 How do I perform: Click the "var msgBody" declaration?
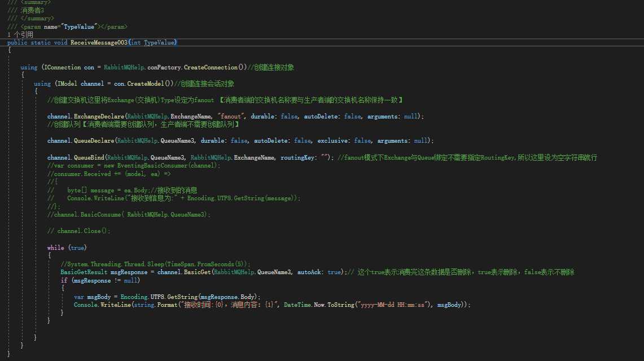click(x=93, y=297)
